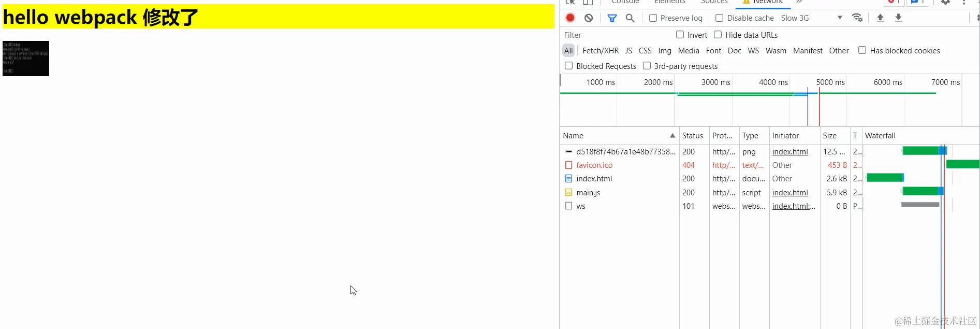Filter requests by WS
980x329 pixels.
tap(753, 51)
